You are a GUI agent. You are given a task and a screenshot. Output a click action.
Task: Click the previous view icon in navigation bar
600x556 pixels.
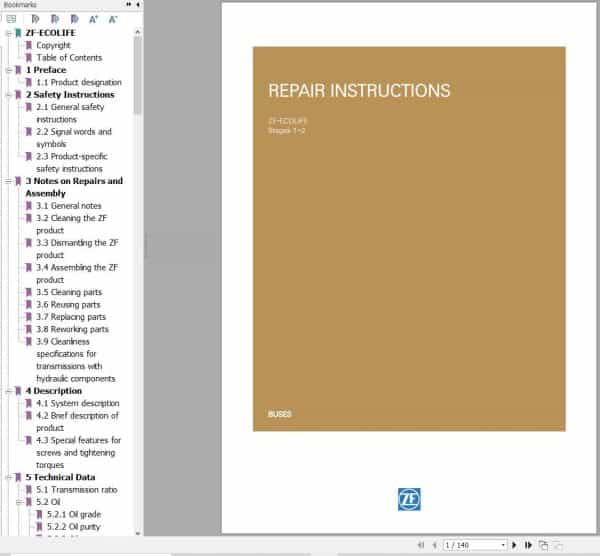tap(543, 545)
